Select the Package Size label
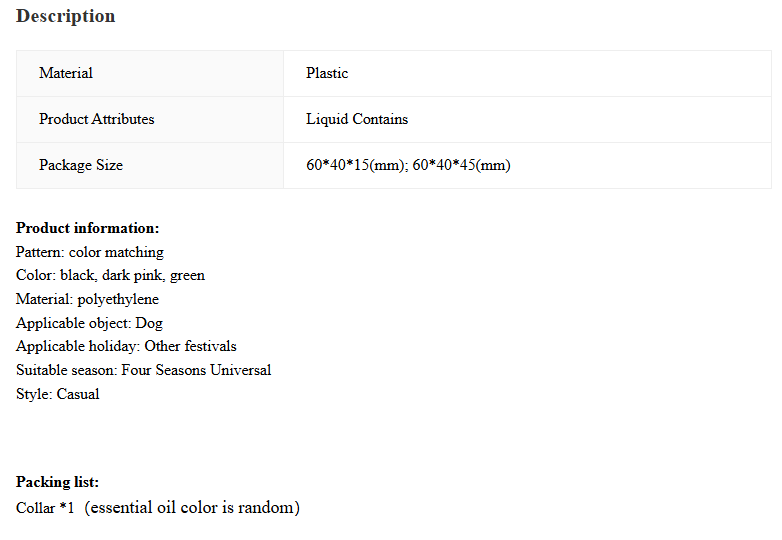The width and height of the screenshot is (782, 540). [81, 165]
